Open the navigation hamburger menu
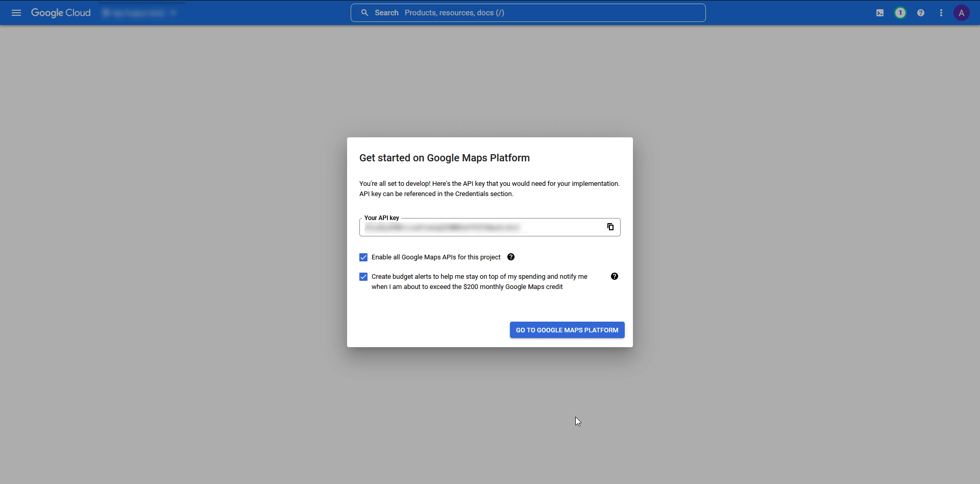Screen dimensions: 980x484 click(16, 13)
